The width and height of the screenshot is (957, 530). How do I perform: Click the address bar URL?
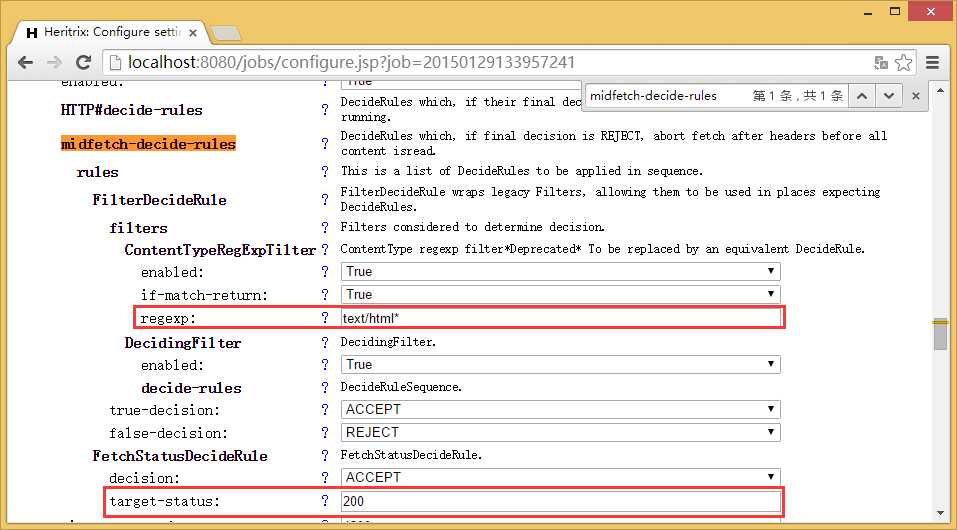click(x=351, y=62)
